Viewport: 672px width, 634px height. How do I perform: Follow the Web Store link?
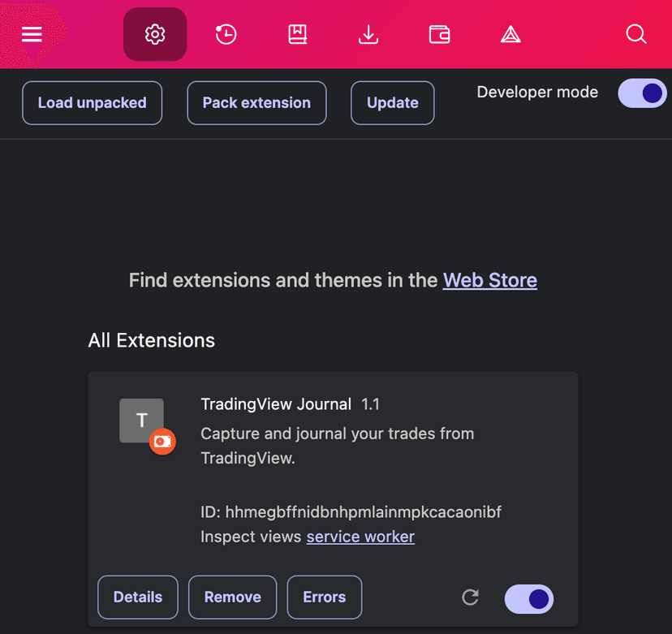coord(490,280)
